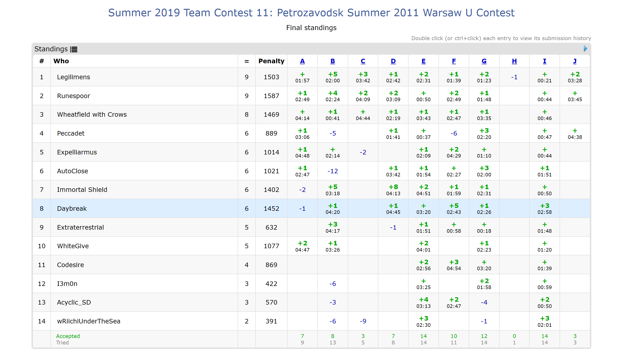Screen dimensions: 619x364
Task: Open problem G link
Action: (484, 61)
